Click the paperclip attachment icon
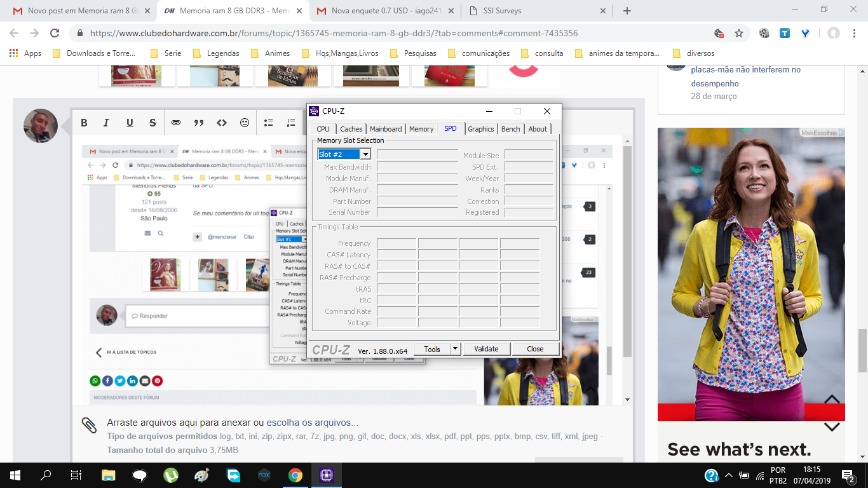Viewport: 868px width, 488px height. pyautogui.click(x=90, y=425)
